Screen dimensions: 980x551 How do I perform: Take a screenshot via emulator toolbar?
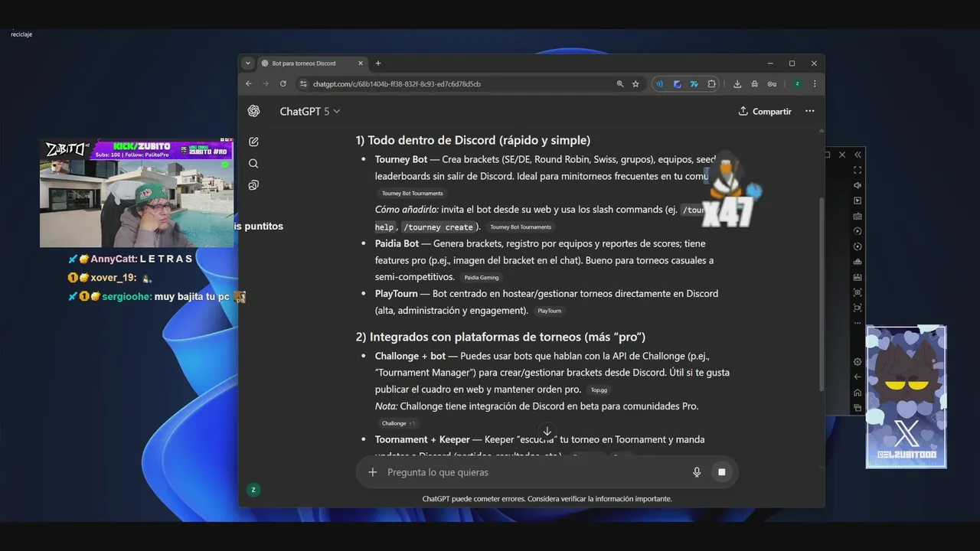coord(857,292)
